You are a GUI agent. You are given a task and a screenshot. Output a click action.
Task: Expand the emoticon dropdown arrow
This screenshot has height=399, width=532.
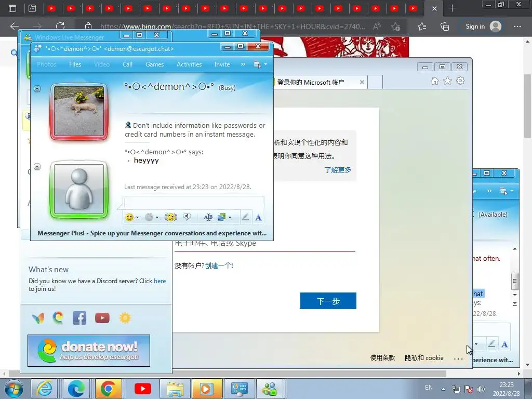point(137,218)
